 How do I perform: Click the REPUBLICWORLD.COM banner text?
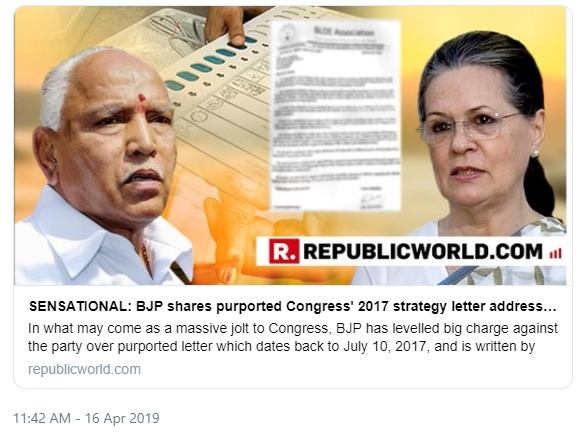pyautogui.click(x=423, y=252)
